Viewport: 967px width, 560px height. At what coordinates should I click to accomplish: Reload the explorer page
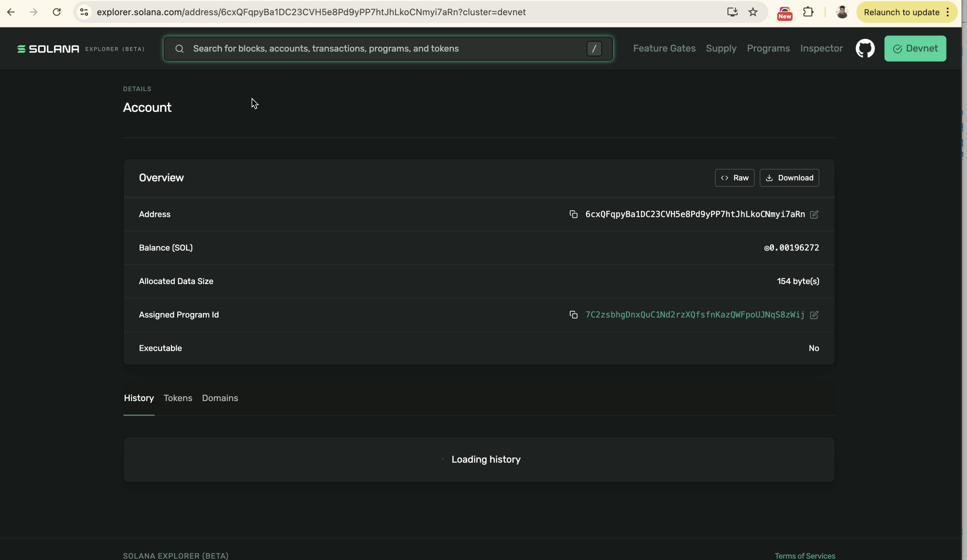tap(57, 12)
